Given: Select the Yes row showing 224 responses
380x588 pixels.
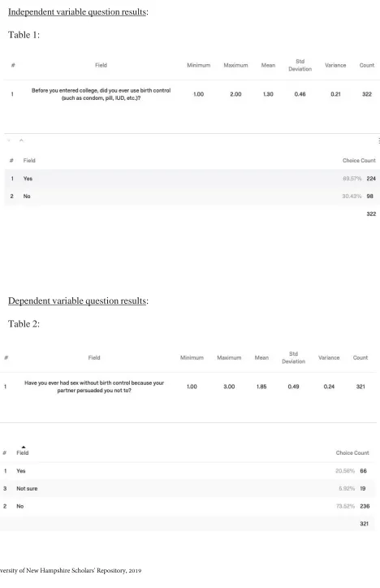Looking at the screenshot, I should (x=192, y=179).
